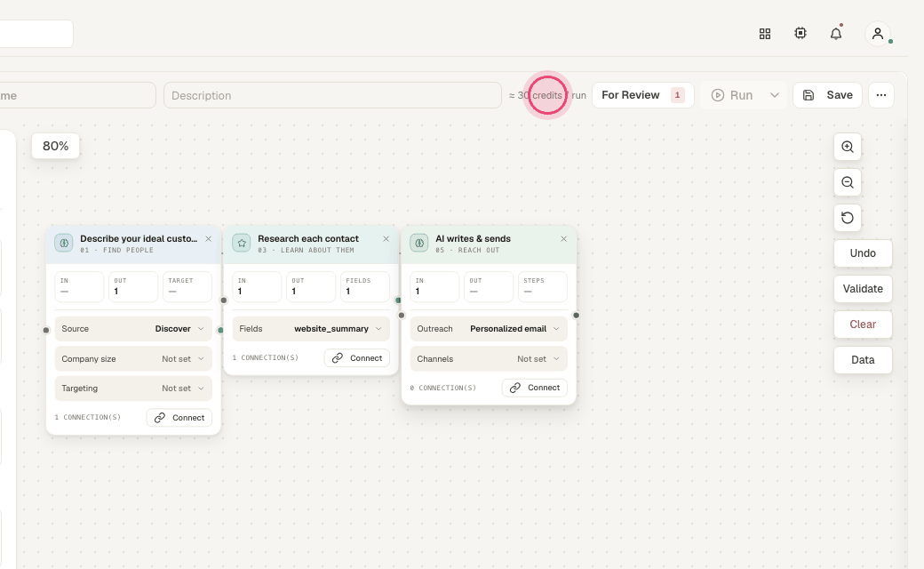Click Connect on the Find People node
This screenshot has height=569, width=924.
click(179, 418)
